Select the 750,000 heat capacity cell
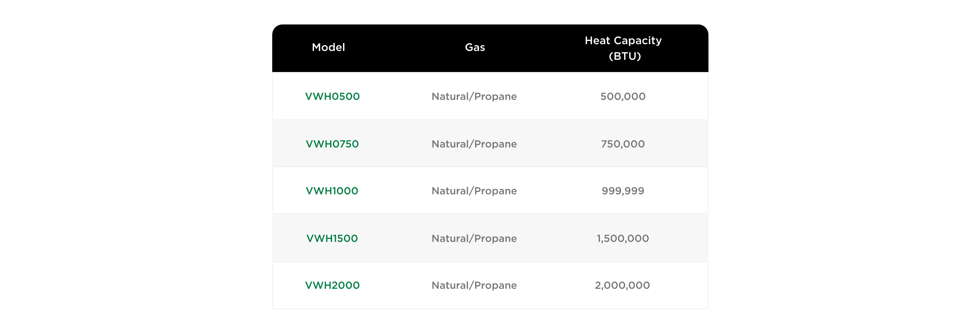 pyautogui.click(x=623, y=144)
